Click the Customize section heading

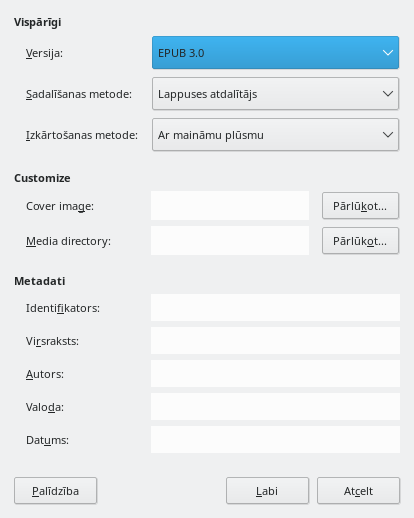click(42, 178)
